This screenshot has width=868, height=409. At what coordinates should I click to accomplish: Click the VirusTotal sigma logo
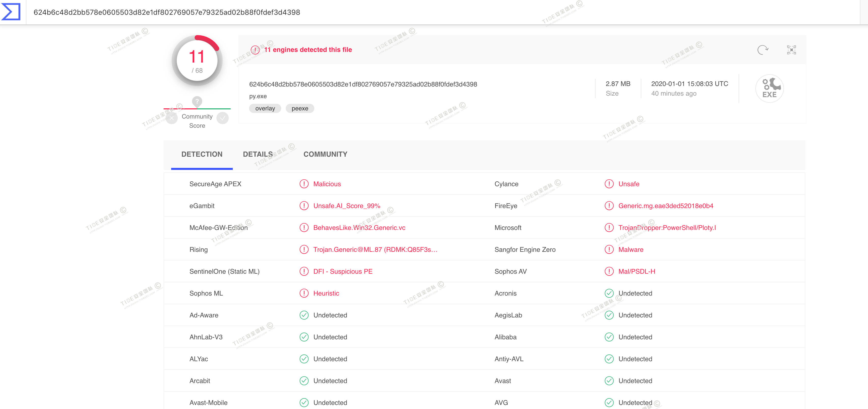pos(11,12)
